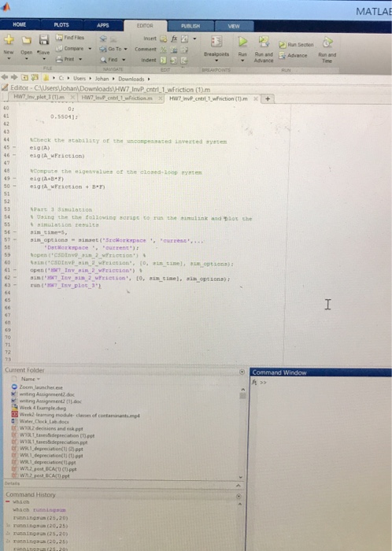
Task: Add a new editor tab with plus
Action: [x=268, y=99]
